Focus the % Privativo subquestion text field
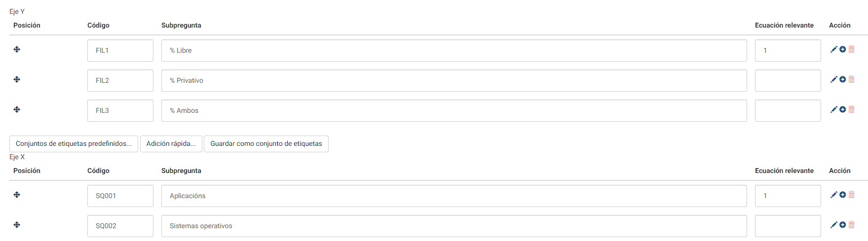The height and width of the screenshot is (241, 868). [x=453, y=81]
